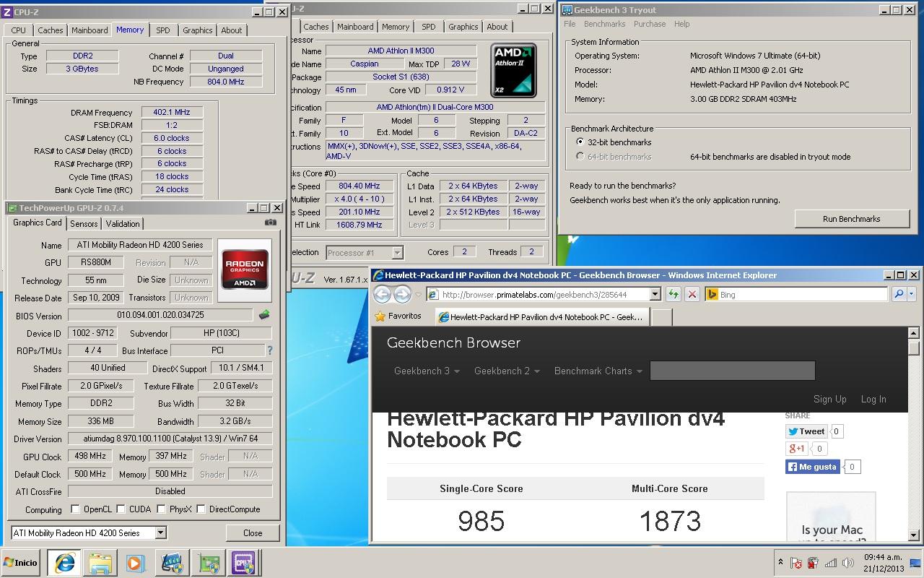
Task: Click the Radeon Graphics logo in GPU-Z
Action: [x=245, y=269]
